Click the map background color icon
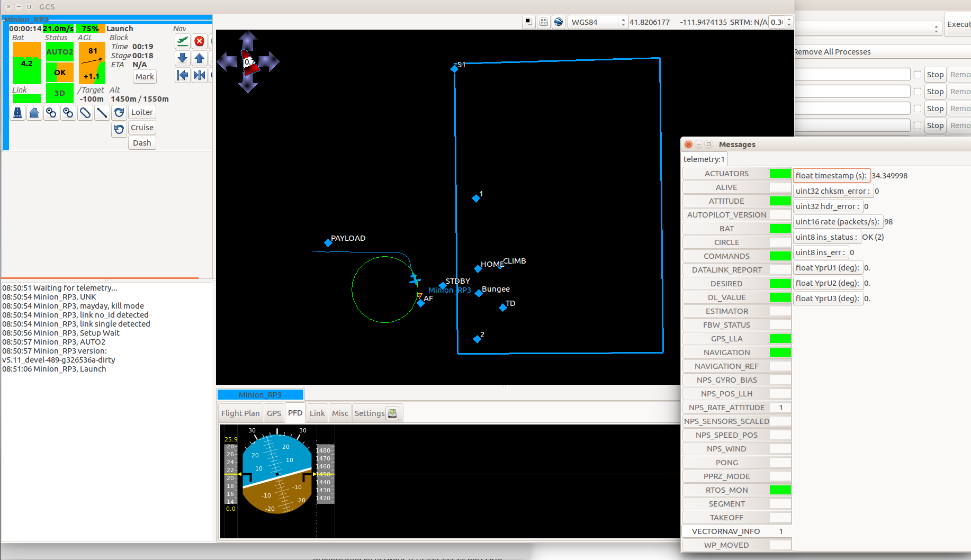 [x=528, y=22]
